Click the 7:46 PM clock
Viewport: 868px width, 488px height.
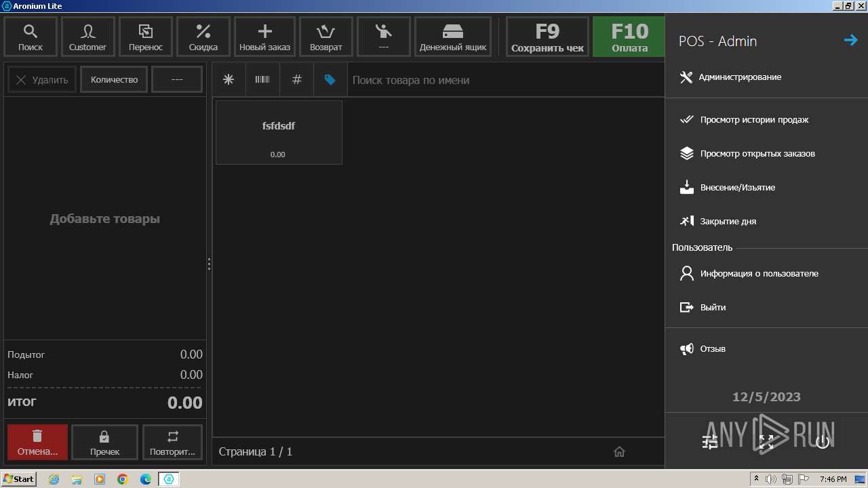[x=833, y=479]
